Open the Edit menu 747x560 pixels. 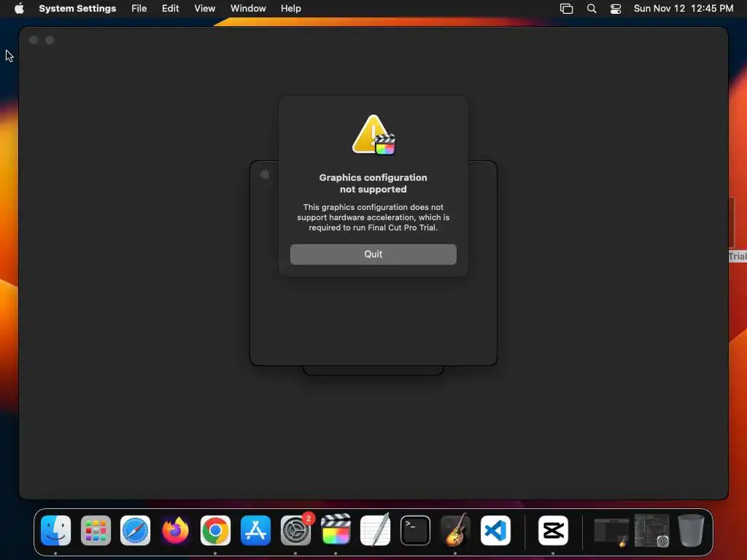(170, 9)
